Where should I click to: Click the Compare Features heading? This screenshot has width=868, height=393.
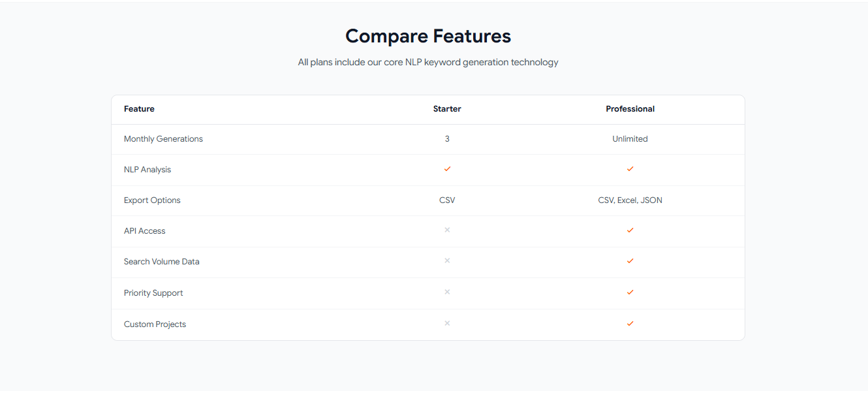pos(428,36)
